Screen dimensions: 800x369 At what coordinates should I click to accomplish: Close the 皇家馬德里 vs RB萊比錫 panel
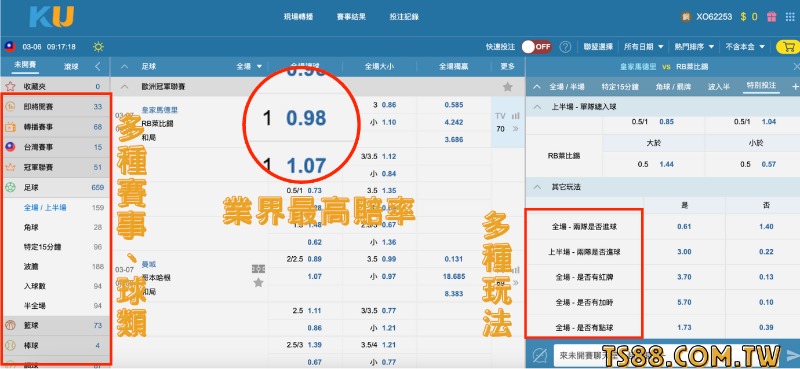tap(796, 67)
